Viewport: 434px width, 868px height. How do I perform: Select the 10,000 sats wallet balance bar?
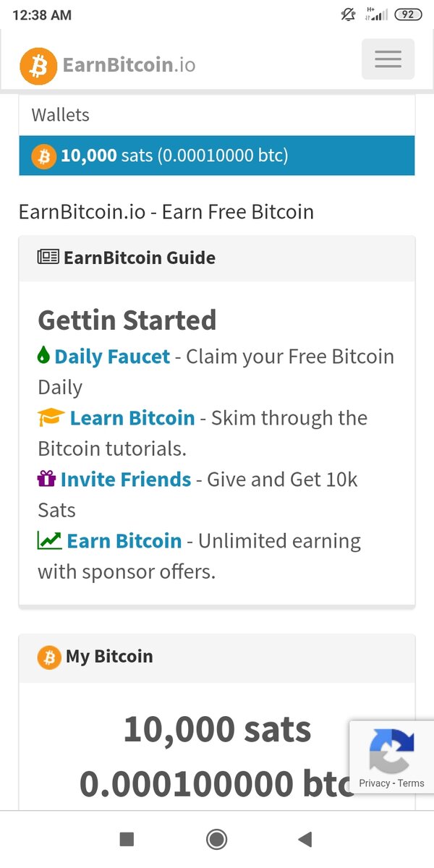[x=217, y=156]
